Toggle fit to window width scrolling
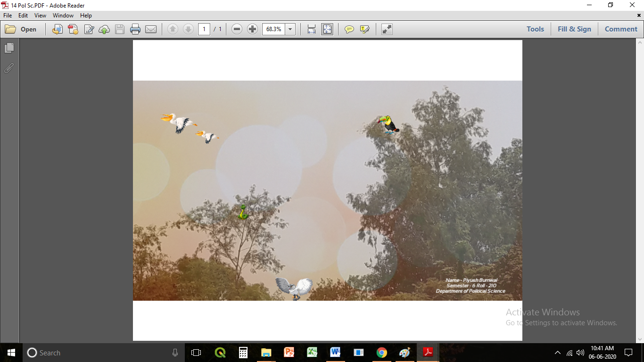Image resolution: width=644 pixels, height=362 pixels. (x=312, y=29)
